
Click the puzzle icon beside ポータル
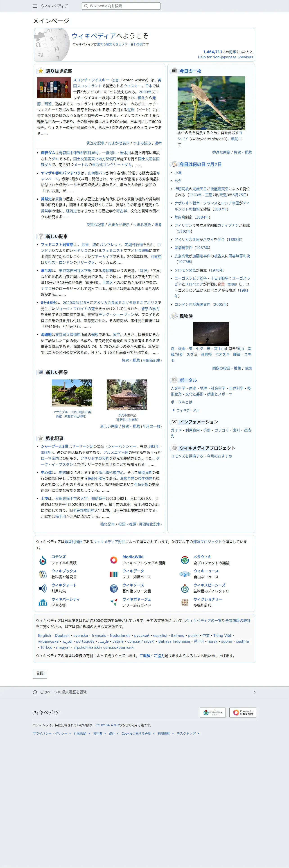(x=174, y=380)
